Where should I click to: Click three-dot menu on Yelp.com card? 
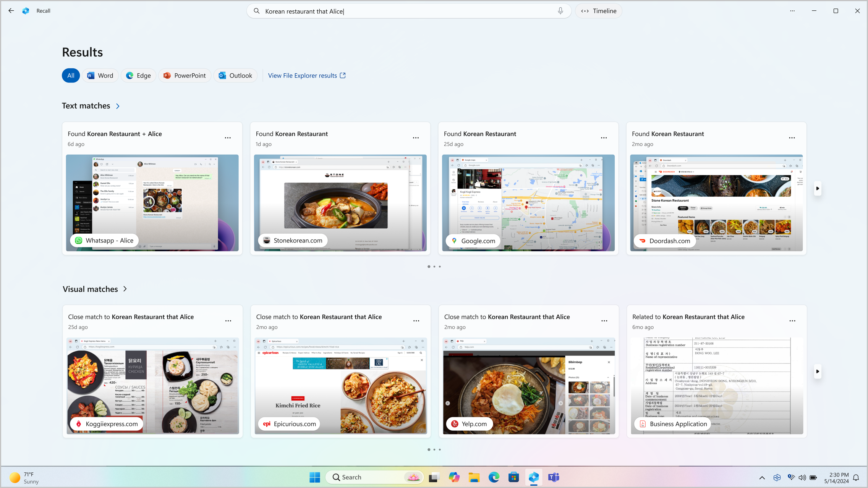click(604, 321)
